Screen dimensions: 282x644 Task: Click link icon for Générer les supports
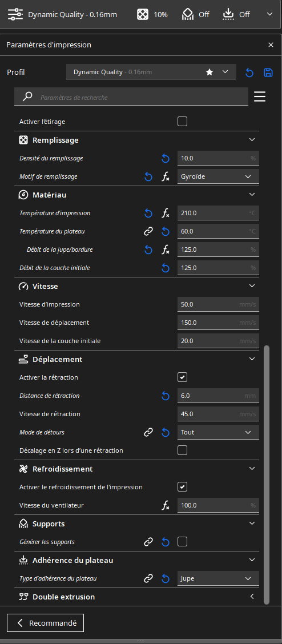148,542
